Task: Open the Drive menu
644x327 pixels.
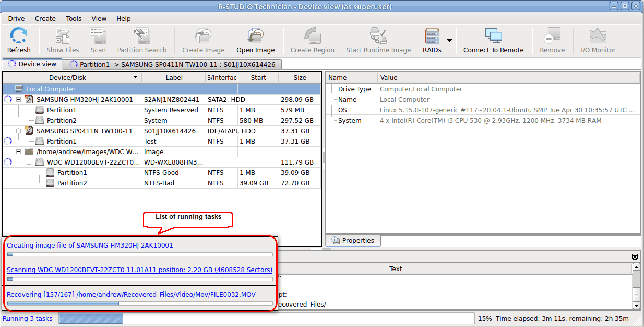Action: point(17,18)
